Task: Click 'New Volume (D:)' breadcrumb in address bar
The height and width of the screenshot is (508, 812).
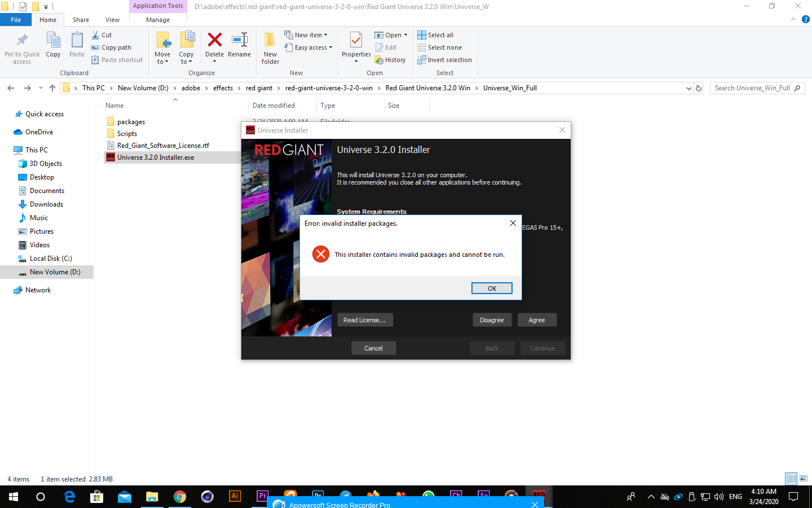Action: 143,88
